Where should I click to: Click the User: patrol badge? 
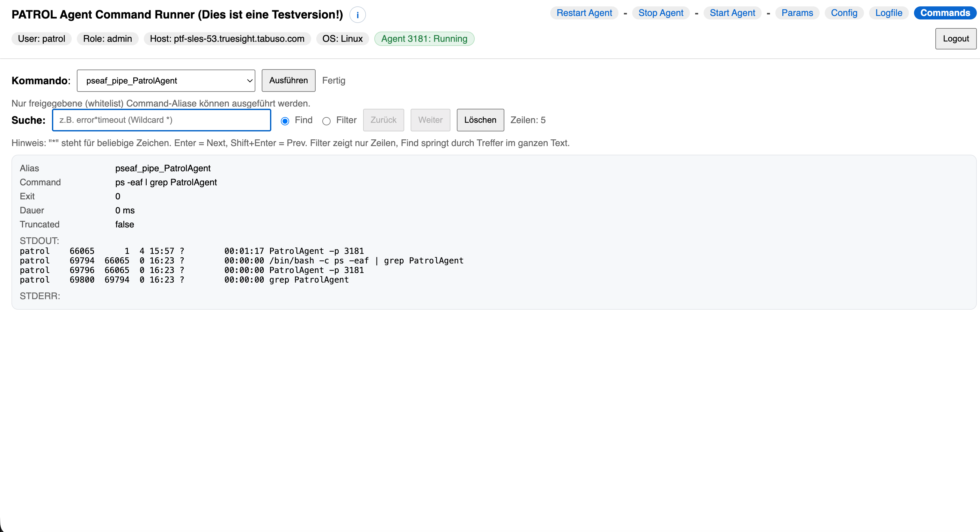[41, 39]
